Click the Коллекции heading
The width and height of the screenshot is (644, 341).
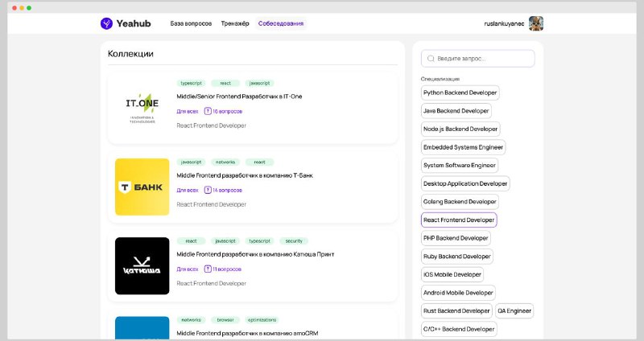(130, 54)
